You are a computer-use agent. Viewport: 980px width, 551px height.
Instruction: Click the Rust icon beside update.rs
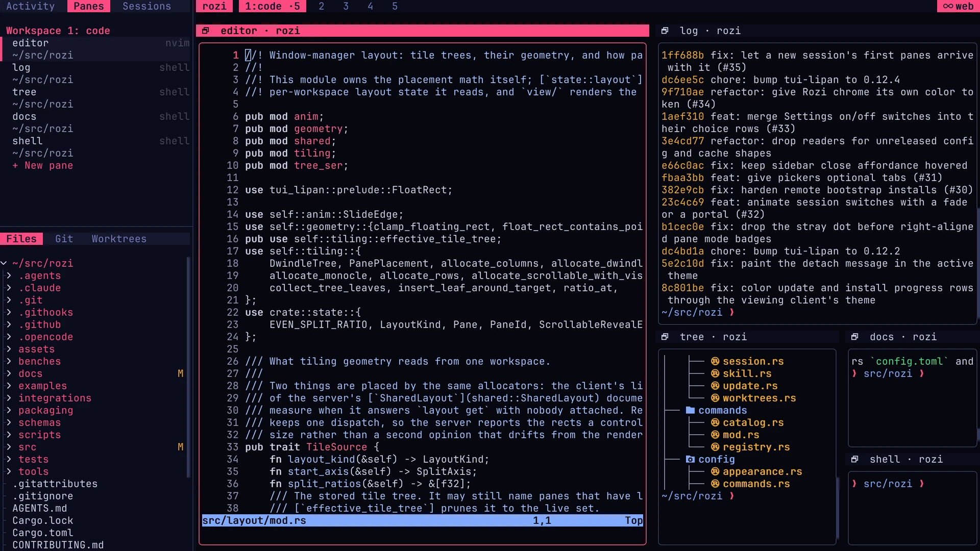pyautogui.click(x=715, y=386)
